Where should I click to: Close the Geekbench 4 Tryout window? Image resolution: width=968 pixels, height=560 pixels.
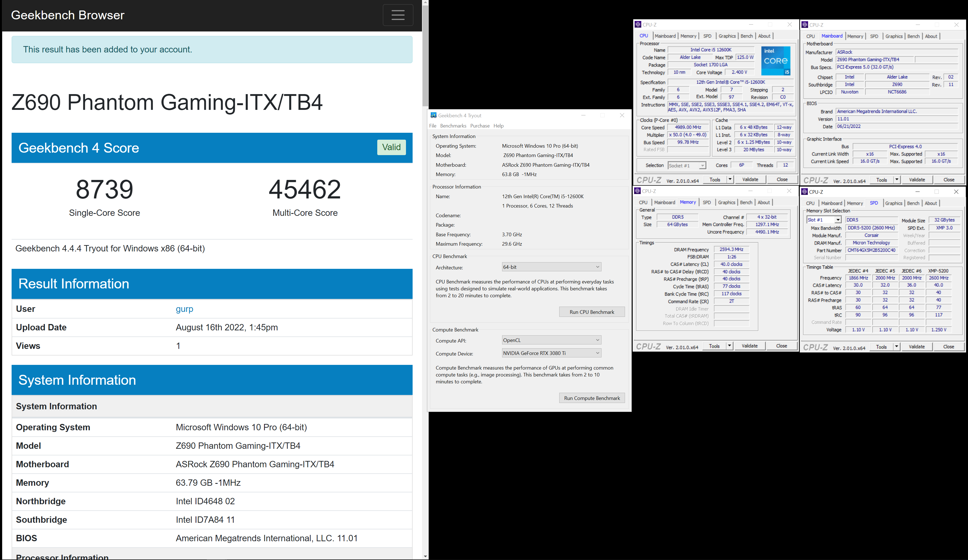pos(622,115)
